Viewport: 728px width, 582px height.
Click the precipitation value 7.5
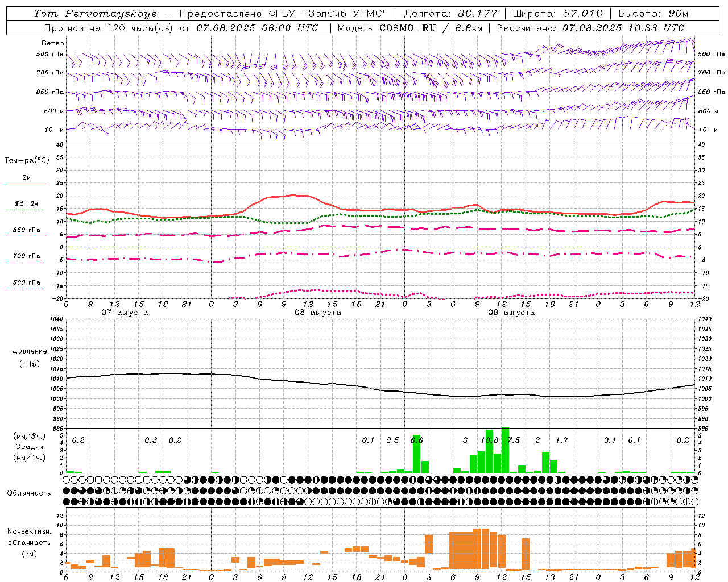(x=514, y=440)
